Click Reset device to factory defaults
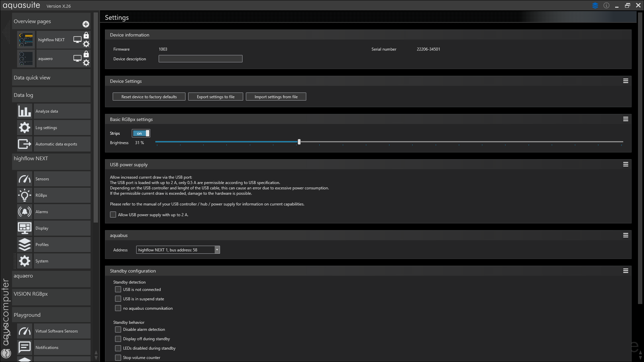 149,97
